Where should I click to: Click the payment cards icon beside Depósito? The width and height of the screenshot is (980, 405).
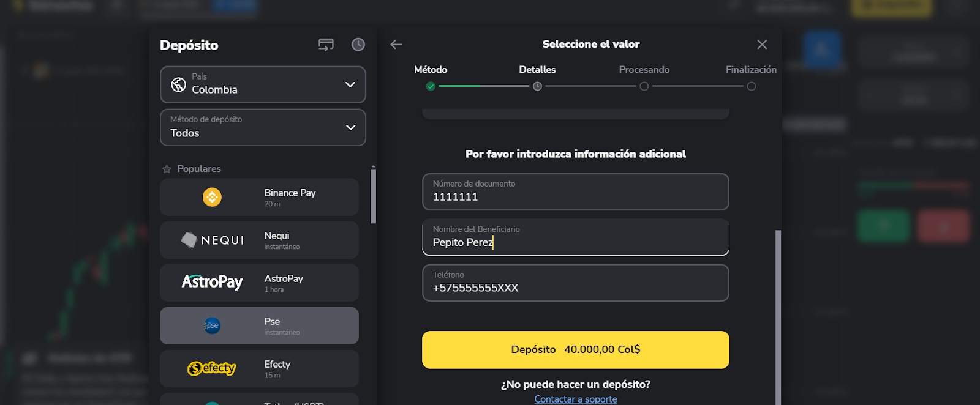point(326,45)
